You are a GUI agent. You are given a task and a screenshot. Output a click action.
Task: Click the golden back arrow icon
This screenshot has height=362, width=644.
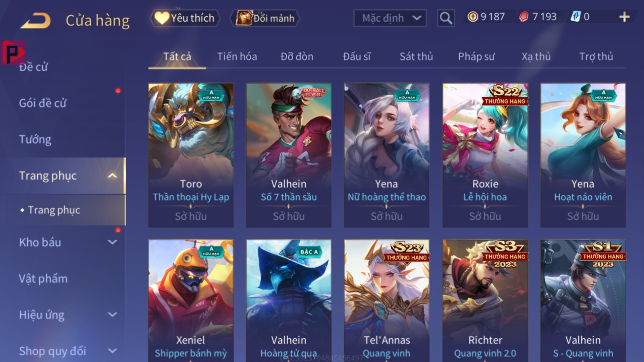point(35,20)
